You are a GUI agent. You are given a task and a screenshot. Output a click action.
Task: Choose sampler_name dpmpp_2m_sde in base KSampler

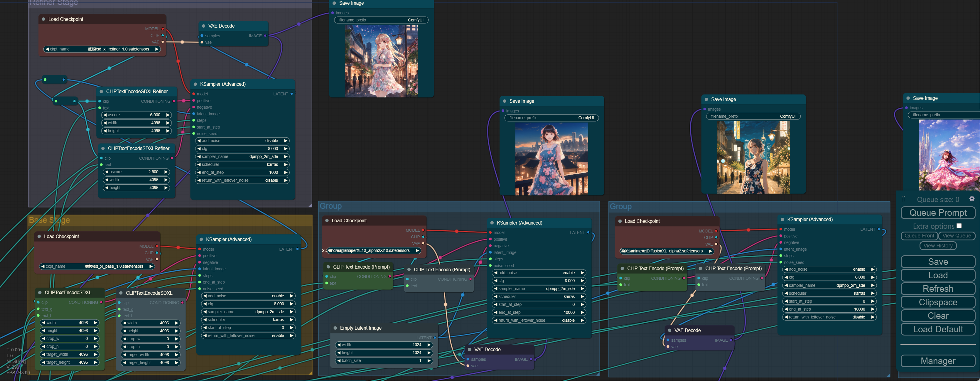(248, 312)
